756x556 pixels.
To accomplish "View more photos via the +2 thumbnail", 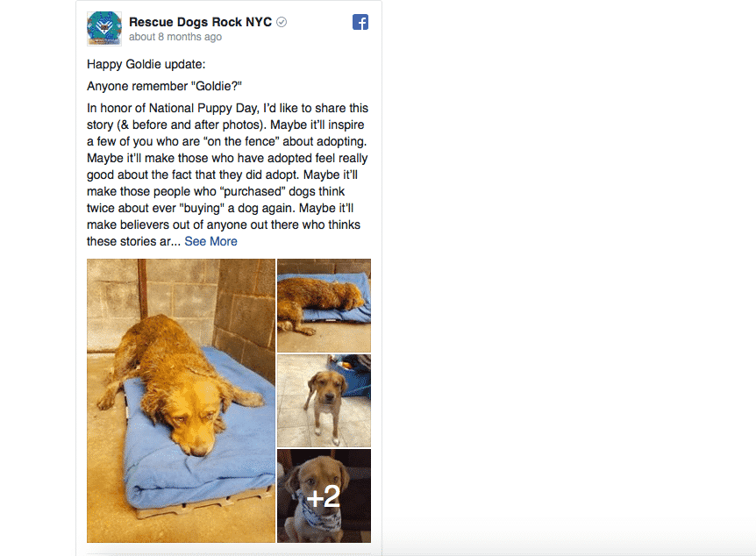I will (x=324, y=496).
